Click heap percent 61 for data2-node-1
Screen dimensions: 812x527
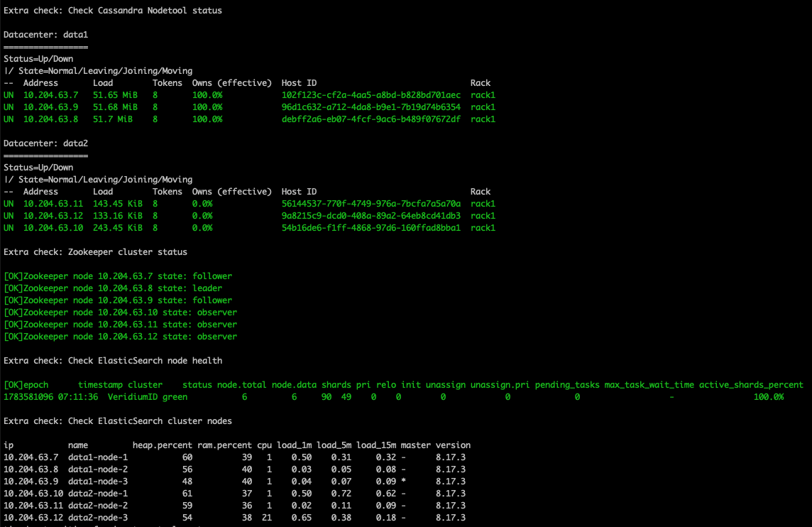(x=187, y=494)
